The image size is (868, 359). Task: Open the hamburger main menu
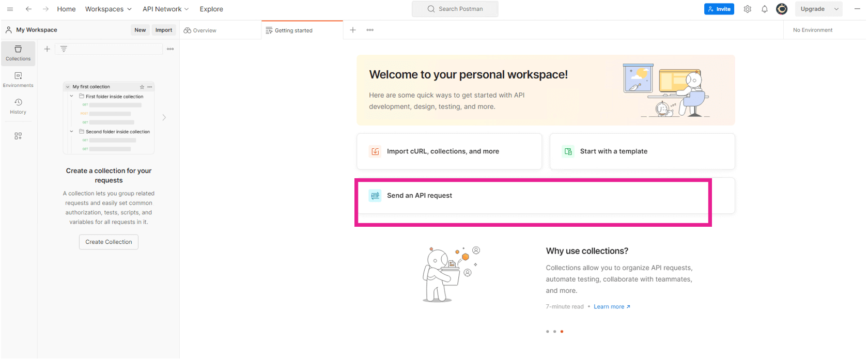(10, 9)
